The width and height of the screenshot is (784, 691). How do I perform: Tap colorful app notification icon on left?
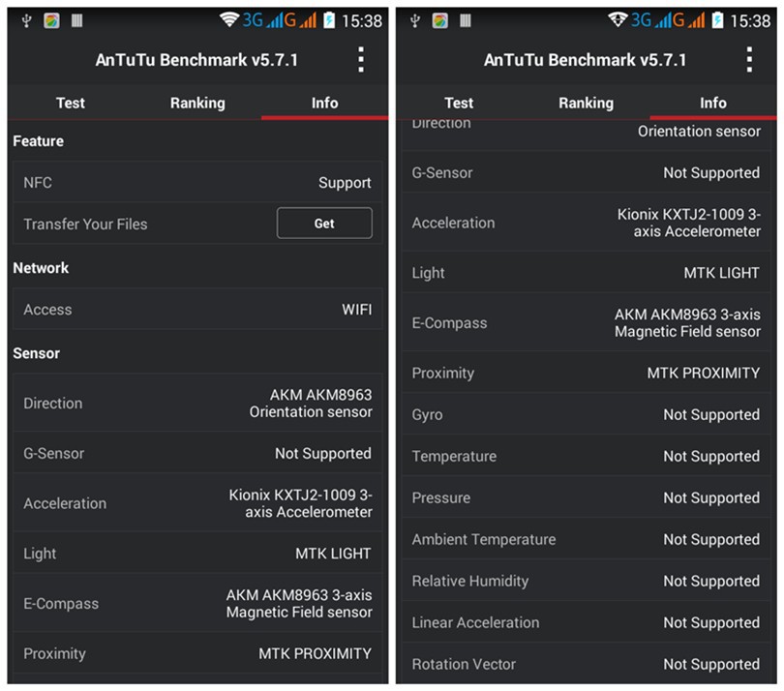(51, 21)
